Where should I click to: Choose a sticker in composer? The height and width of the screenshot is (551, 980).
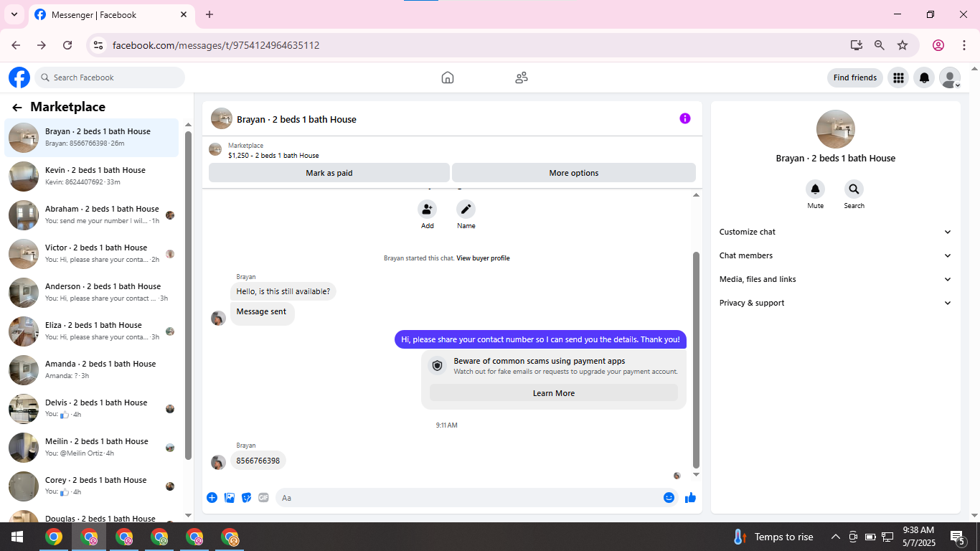[247, 497]
